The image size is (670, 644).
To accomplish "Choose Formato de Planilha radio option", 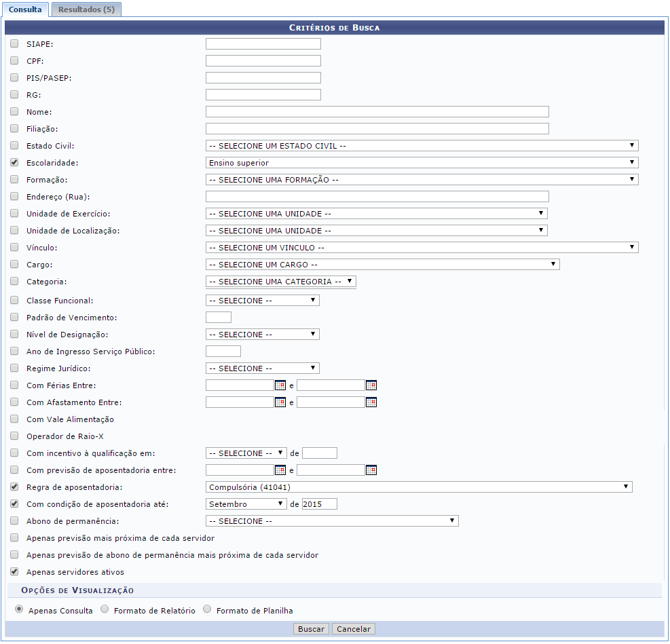I will 207,609.
